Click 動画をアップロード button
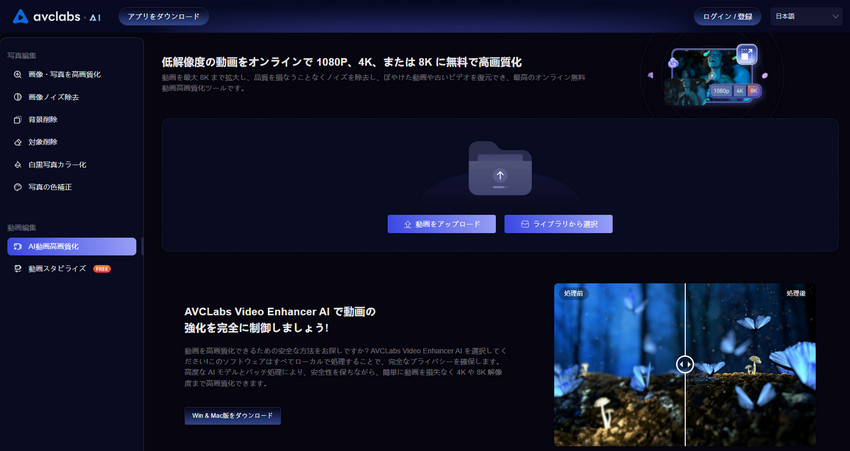850x451 pixels. click(x=441, y=224)
